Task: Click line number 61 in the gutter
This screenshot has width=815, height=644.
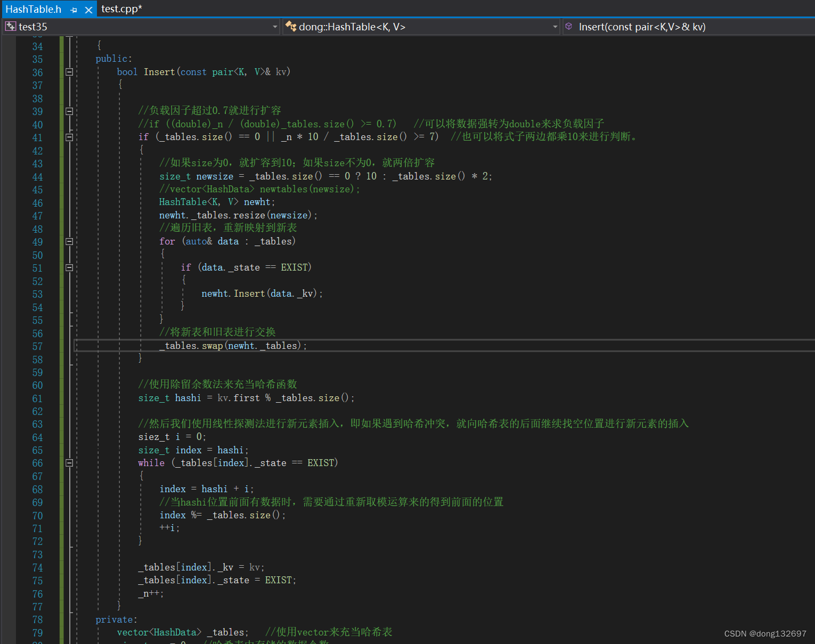Action: [37, 398]
